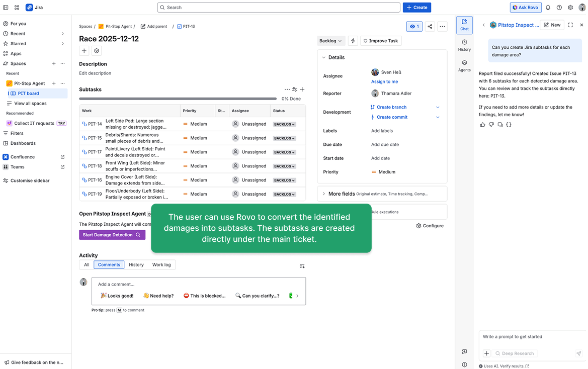
Task: Collapse the sidebar using the top-left panel icon
Action: coord(6,8)
